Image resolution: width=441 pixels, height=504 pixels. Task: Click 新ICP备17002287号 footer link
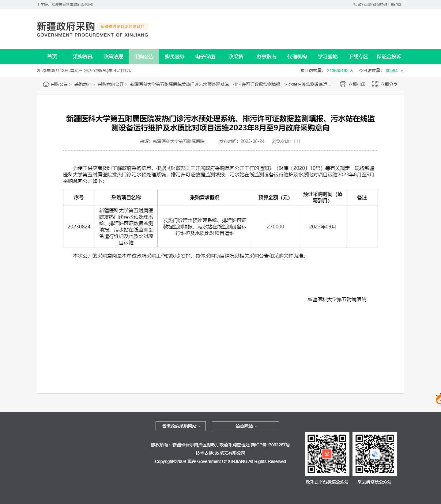270,445
